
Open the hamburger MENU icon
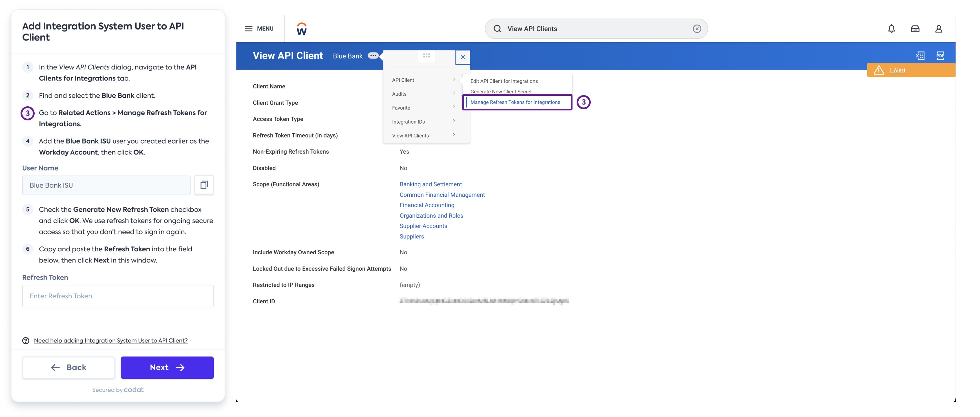pyautogui.click(x=248, y=28)
